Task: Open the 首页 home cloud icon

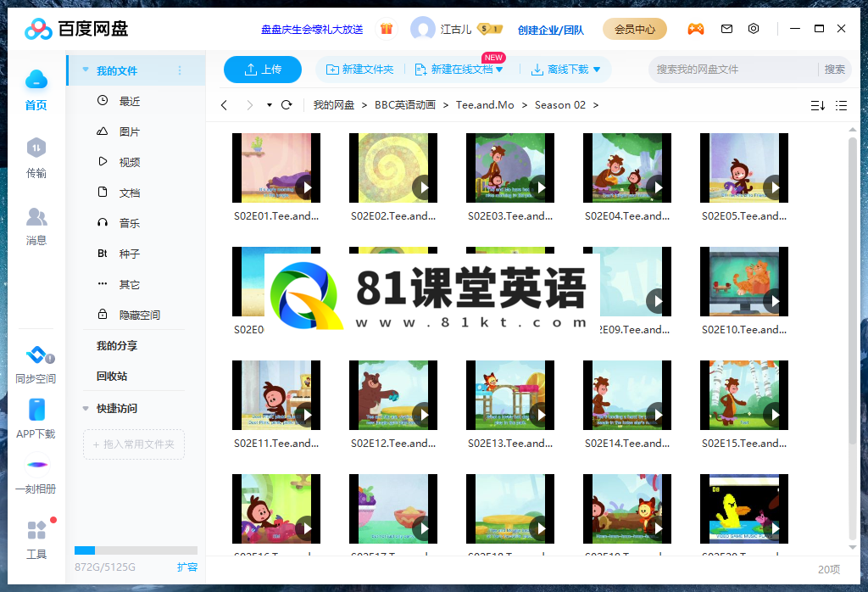Action: pos(36,80)
